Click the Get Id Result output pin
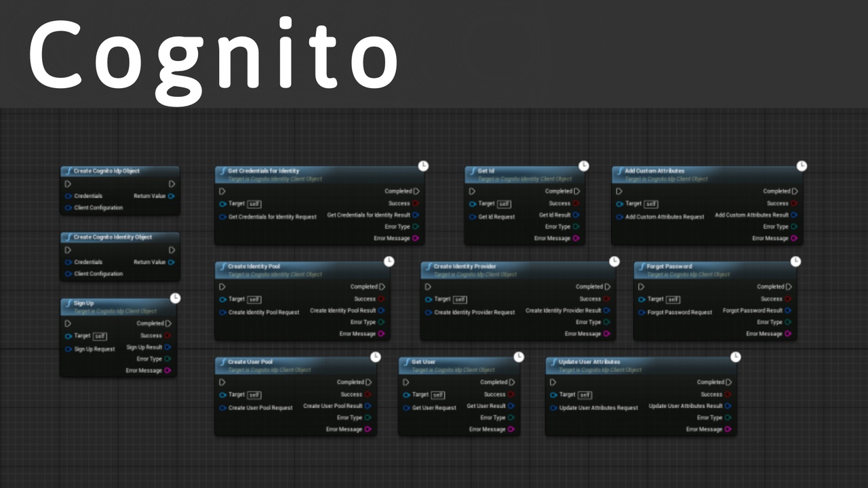The width and height of the screenshot is (868, 488). click(x=576, y=215)
